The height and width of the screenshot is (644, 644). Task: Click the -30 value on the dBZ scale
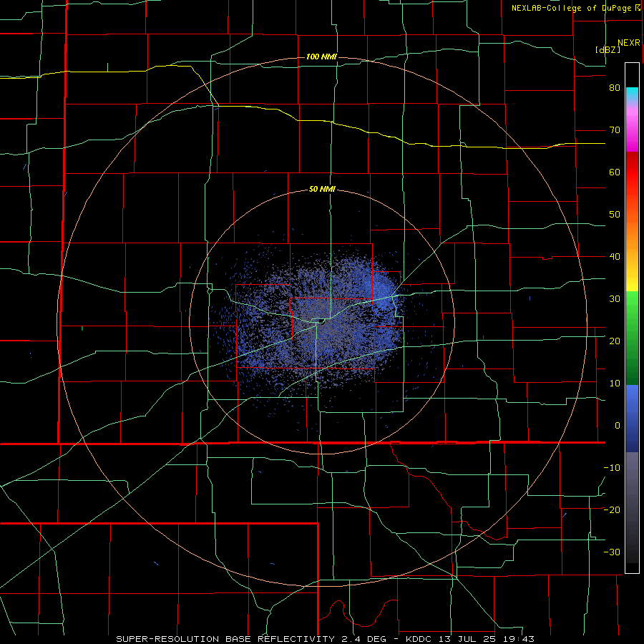(612, 552)
